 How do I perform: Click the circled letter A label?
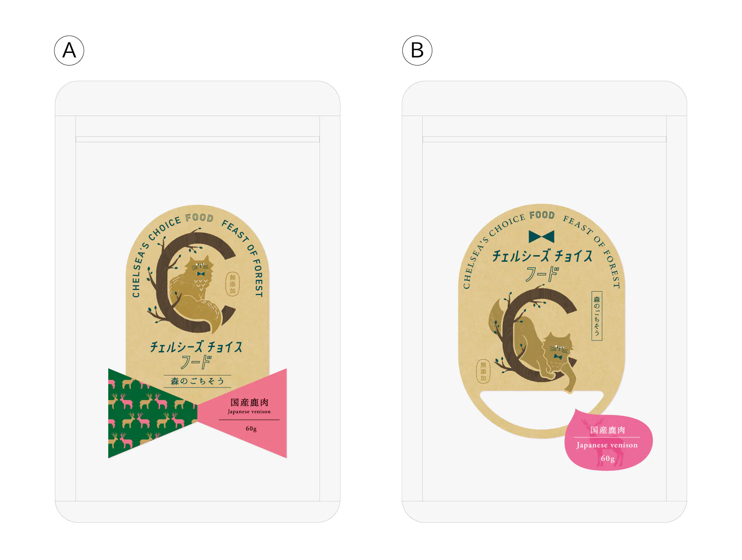[69, 51]
